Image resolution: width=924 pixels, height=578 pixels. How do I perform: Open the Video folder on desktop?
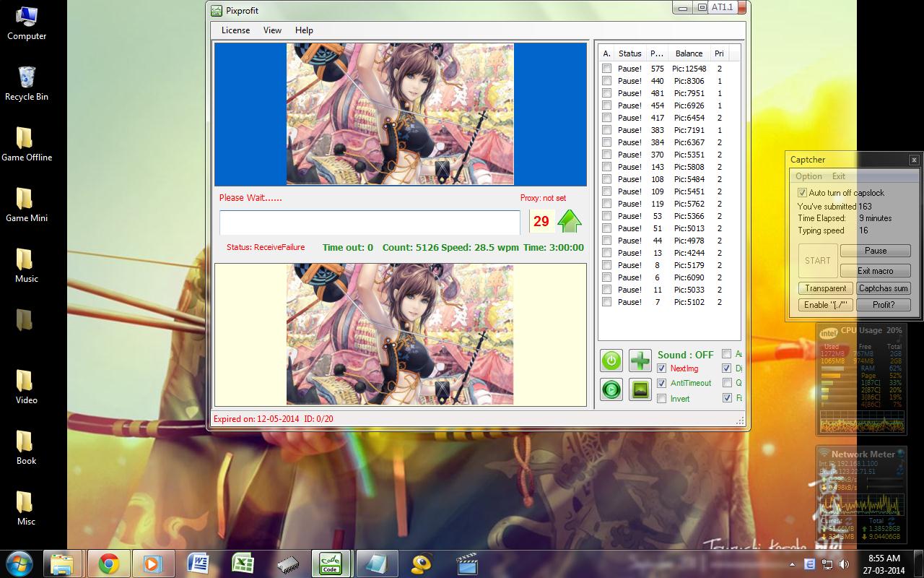[27, 387]
